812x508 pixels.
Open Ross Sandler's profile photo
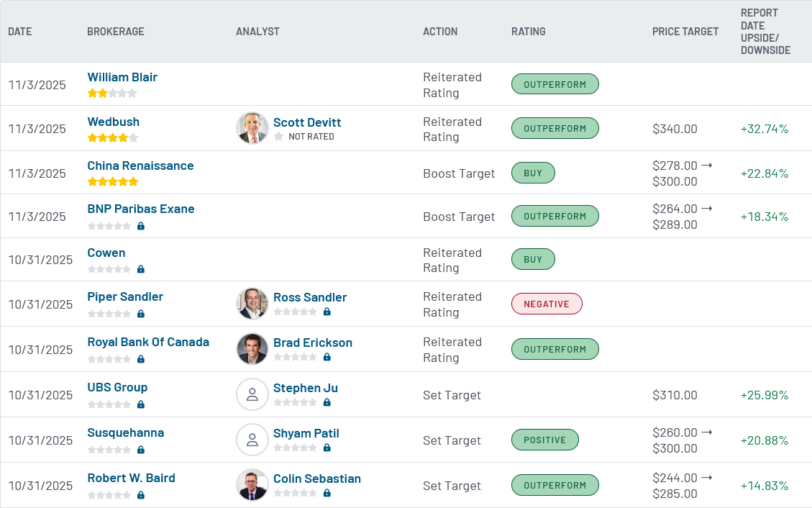click(x=252, y=304)
